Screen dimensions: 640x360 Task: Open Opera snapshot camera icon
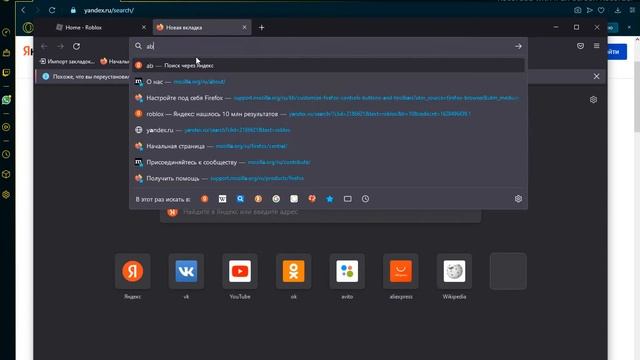[x=578, y=10]
